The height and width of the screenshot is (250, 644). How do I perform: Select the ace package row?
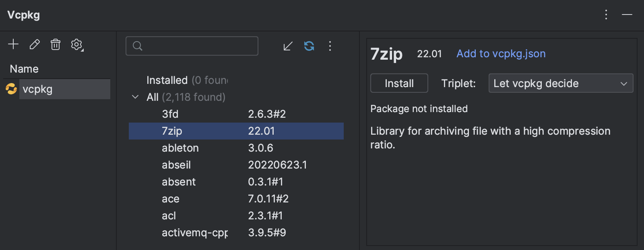coord(236,199)
